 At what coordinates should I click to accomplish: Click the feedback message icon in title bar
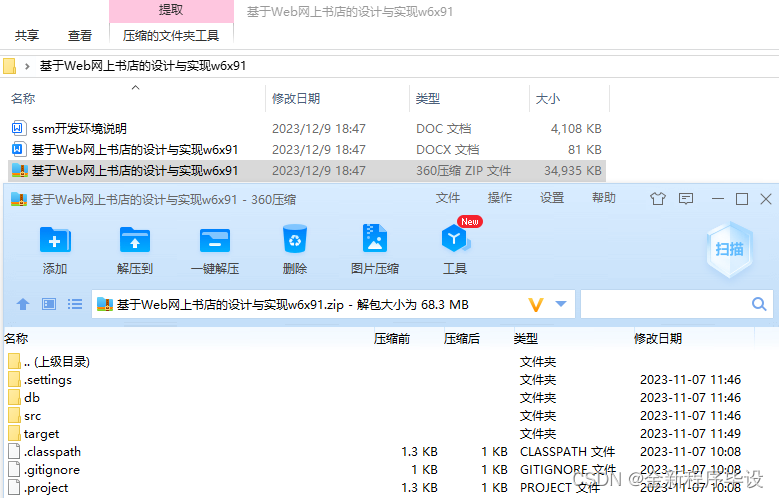[x=686, y=199]
